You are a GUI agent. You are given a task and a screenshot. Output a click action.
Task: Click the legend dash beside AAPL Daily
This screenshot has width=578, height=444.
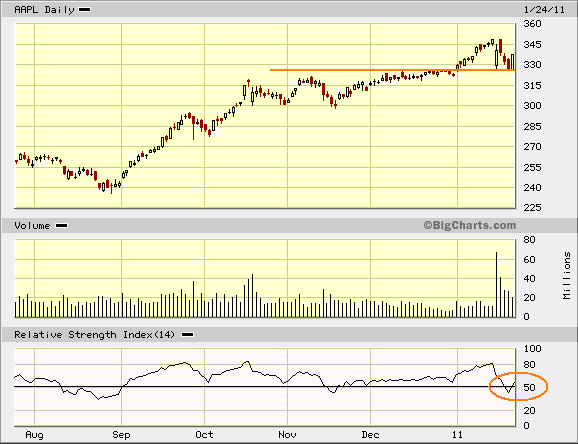[x=84, y=10]
